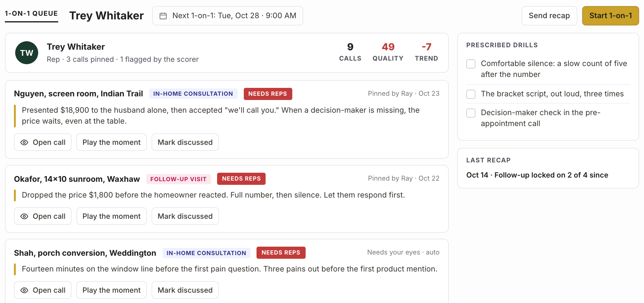The height and width of the screenshot is (303, 644).
Task: Click NEEDS REPS badge on Nguyen call
Action: click(268, 94)
